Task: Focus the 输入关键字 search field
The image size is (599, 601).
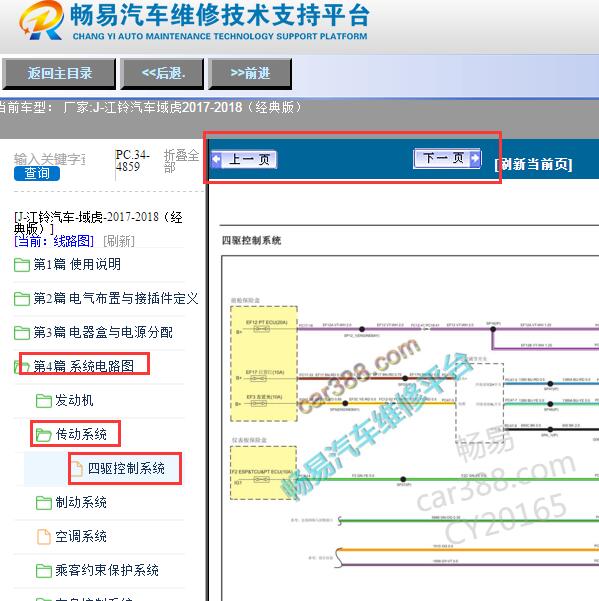Action: 50,159
